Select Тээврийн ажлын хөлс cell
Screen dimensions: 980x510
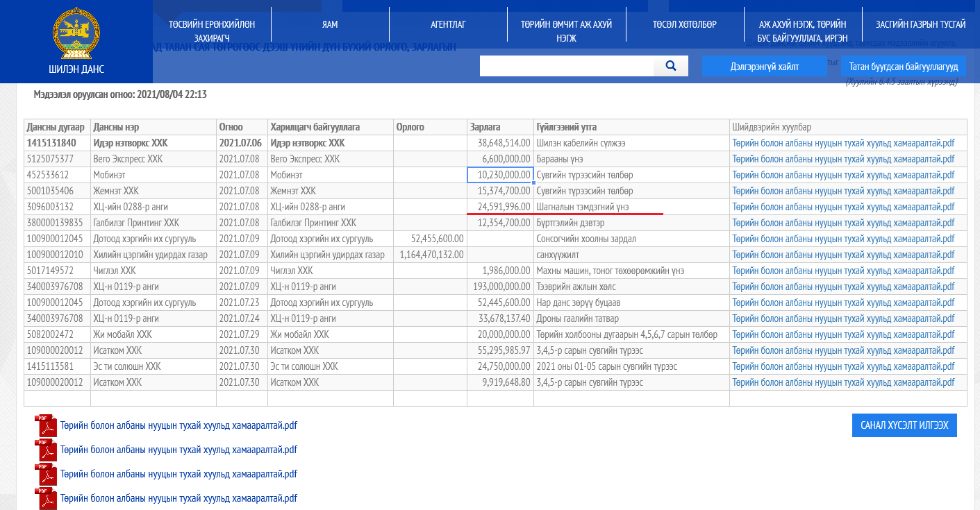[x=631, y=287]
